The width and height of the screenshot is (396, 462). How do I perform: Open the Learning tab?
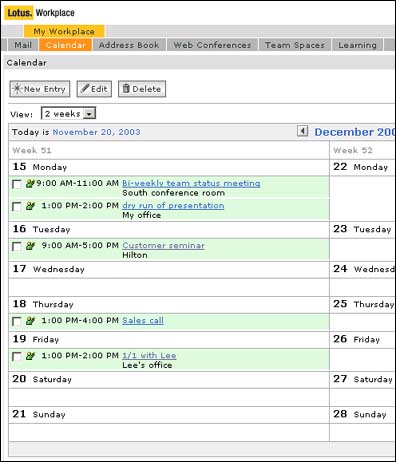tap(357, 45)
